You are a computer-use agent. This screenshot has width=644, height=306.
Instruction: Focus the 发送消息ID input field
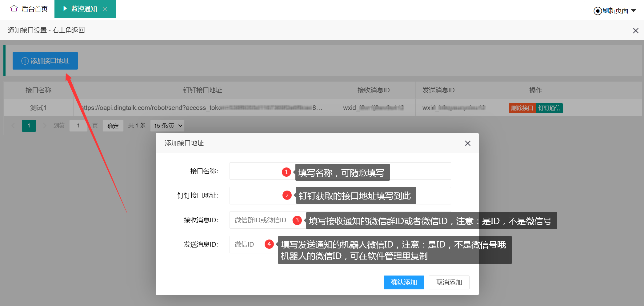[340, 244]
